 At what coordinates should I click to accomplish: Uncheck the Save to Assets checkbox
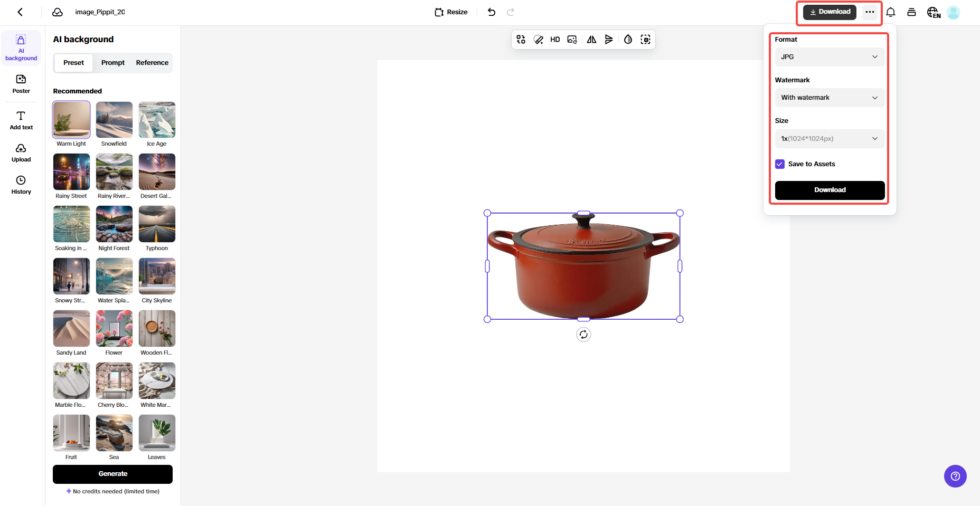tap(780, 164)
